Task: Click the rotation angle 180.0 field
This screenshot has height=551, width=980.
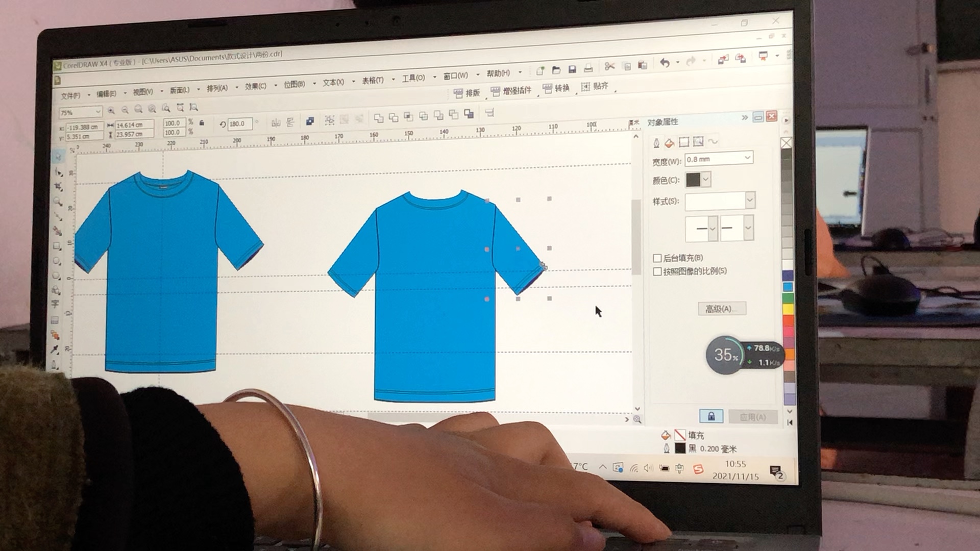Action: tap(239, 124)
